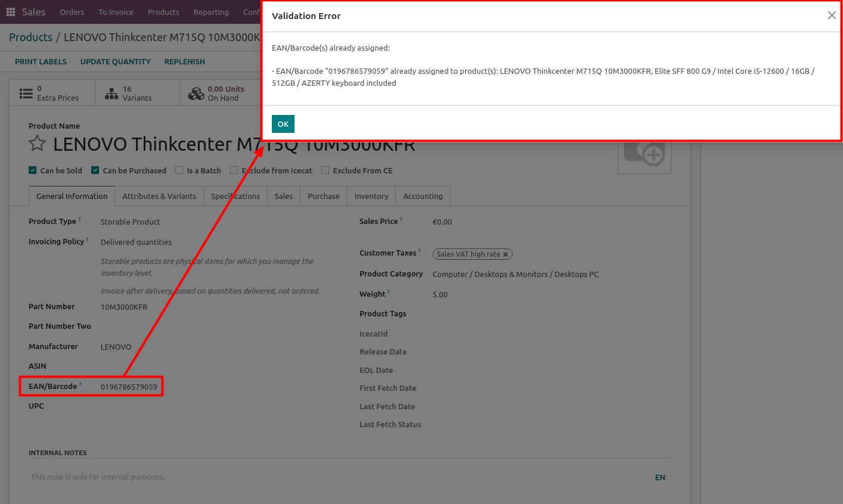843x504 pixels.
Task: Open the Accounting tab
Action: [x=423, y=196]
